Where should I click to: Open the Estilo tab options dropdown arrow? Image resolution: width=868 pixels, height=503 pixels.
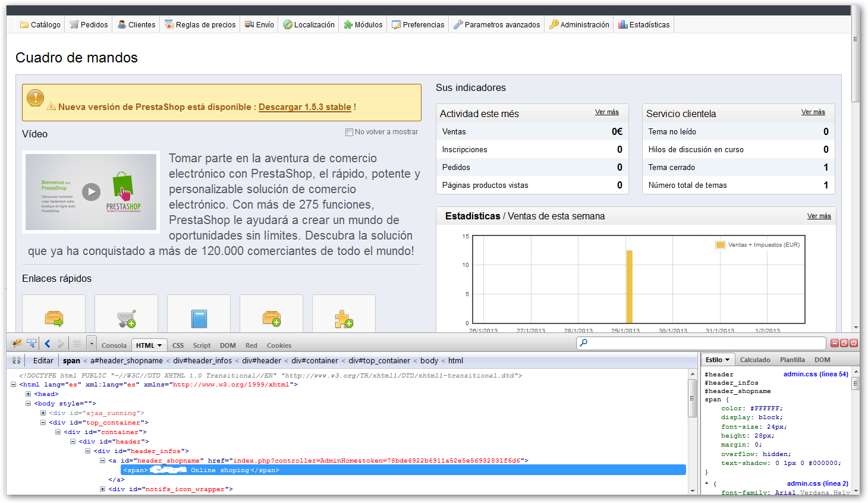pos(727,360)
